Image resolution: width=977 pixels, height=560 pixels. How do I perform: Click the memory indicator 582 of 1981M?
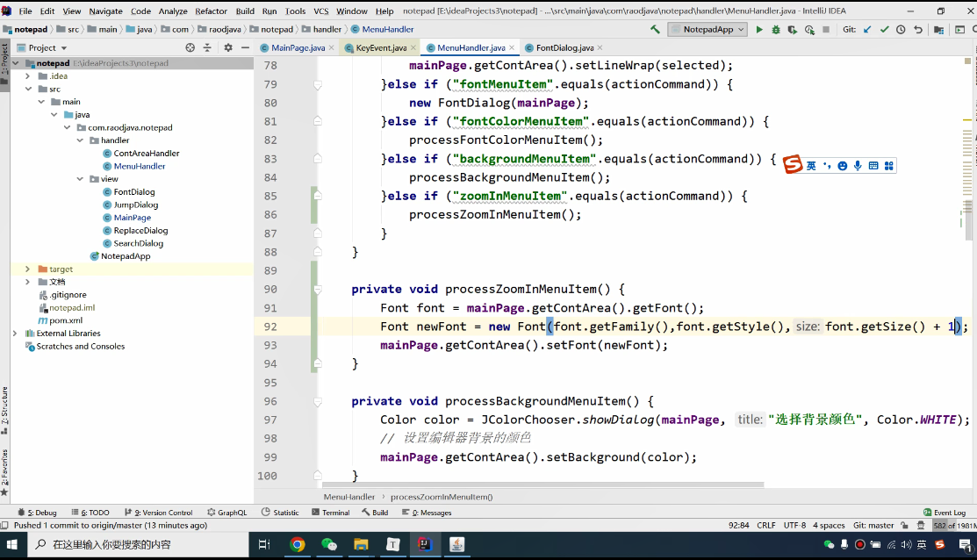[x=954, y=525]
